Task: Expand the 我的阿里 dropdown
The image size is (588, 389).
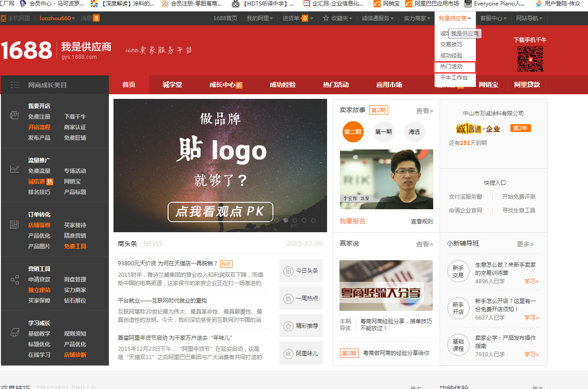Action: 260,18
